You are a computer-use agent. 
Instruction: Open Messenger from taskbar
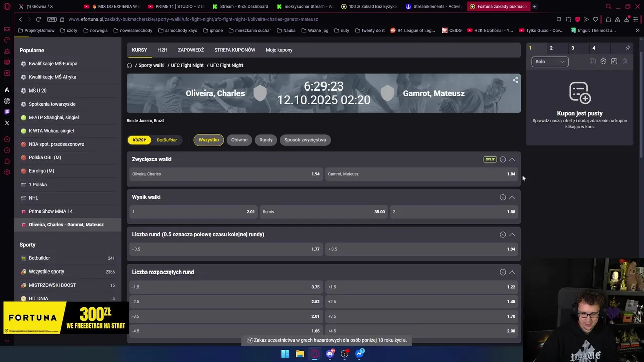pyautogui.click(x=359, y=354)
